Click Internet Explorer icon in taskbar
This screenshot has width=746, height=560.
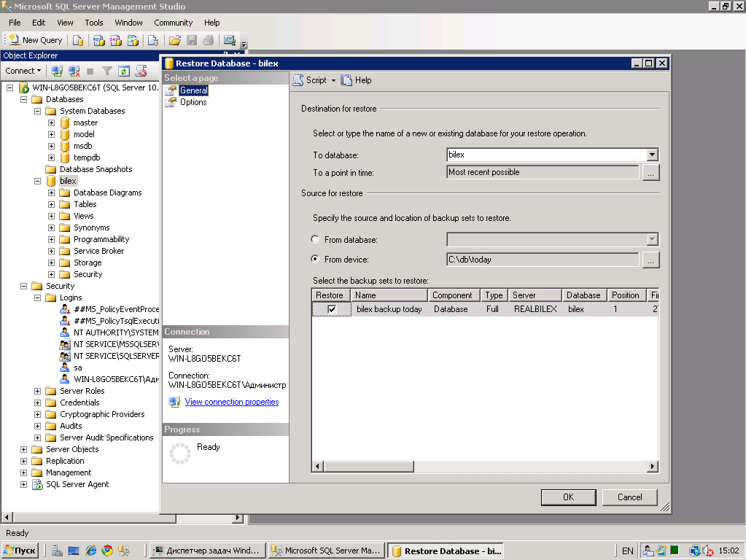point(91,551)
